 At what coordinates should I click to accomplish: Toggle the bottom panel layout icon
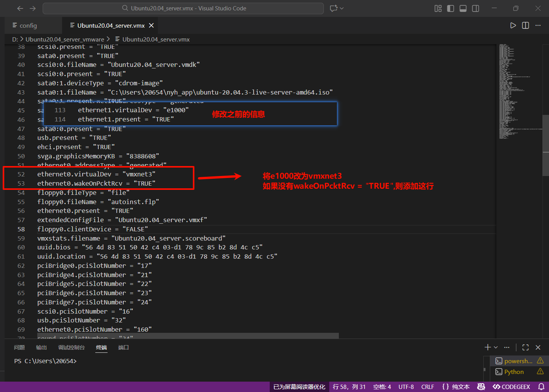pos(463,8)
